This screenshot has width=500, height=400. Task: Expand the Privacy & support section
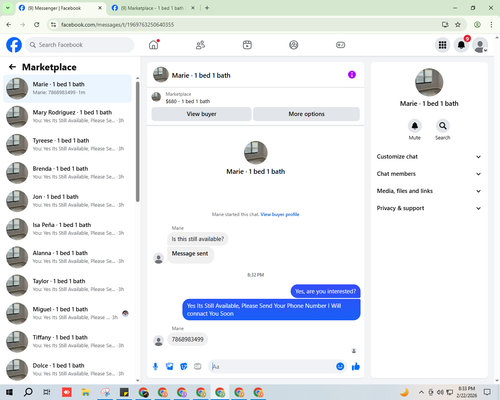pyautogui.click(x=429, y=208)
